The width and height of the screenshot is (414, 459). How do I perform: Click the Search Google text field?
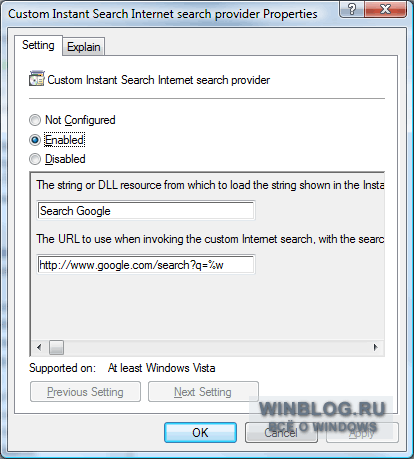click(146, 211)
